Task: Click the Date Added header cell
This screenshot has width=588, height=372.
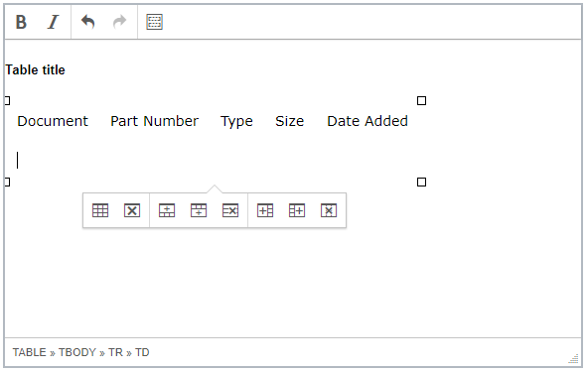Action: (367, 121)
